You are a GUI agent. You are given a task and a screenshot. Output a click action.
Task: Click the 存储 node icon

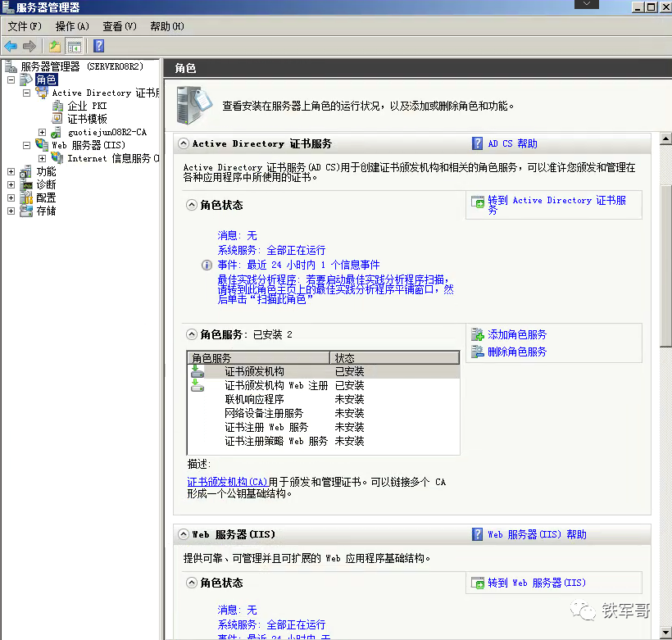tap(26, 211)
